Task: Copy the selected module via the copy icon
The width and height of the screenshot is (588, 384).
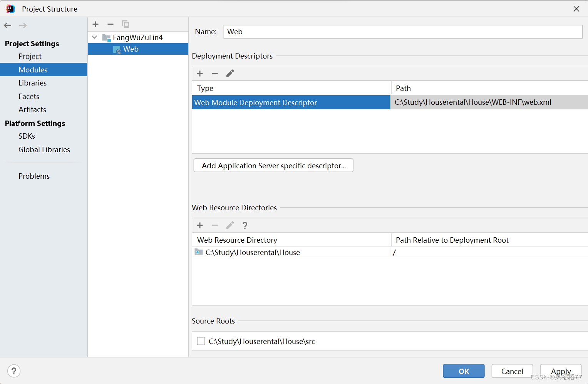Action: 125,24
